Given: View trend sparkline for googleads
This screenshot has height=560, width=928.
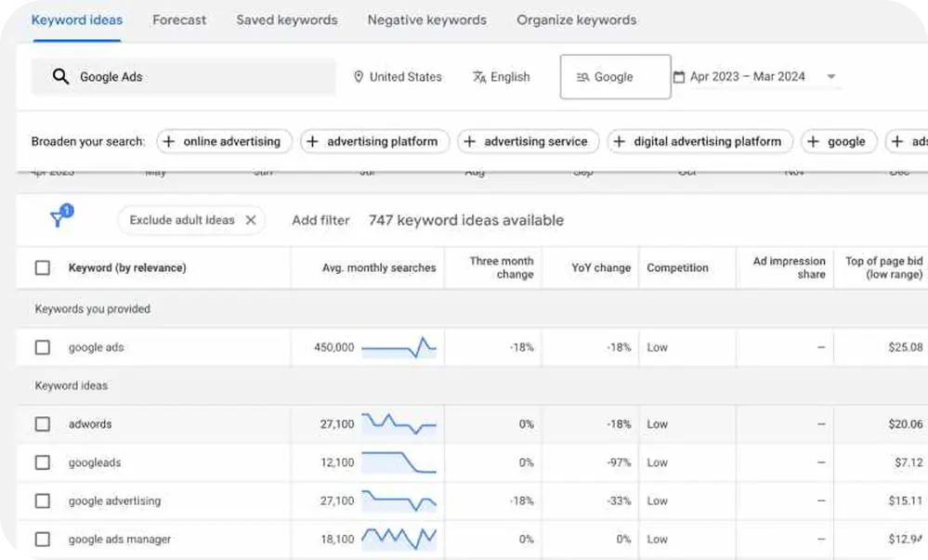Looking at the screenshot, I should point(399,462).
